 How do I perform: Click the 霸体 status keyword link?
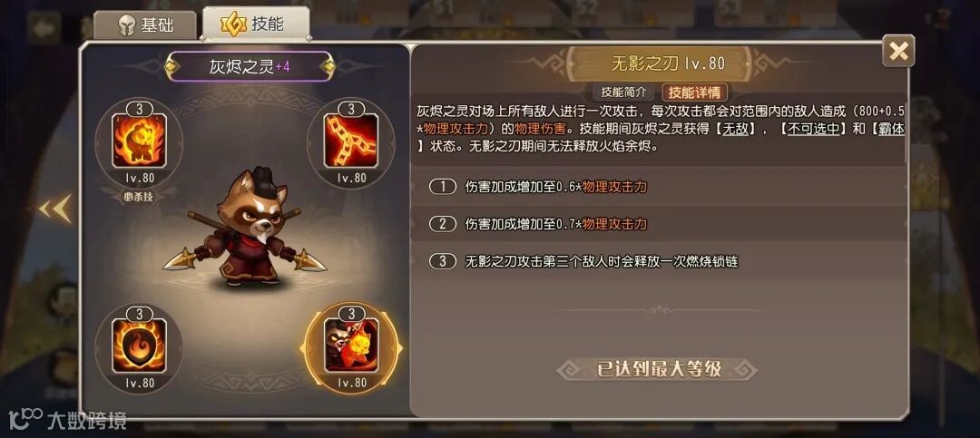(891, 130)
